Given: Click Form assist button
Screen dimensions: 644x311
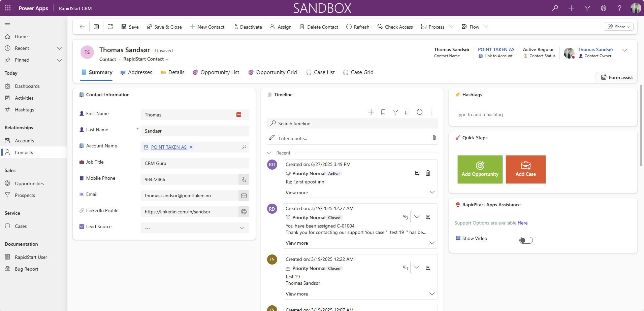Looking at the screenshot, I should coord(617,77).
